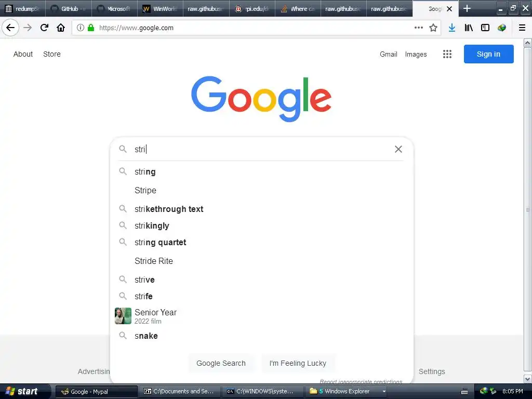Go back with the browser back arrow
This screenshot has height=399, width=532.
10,28
